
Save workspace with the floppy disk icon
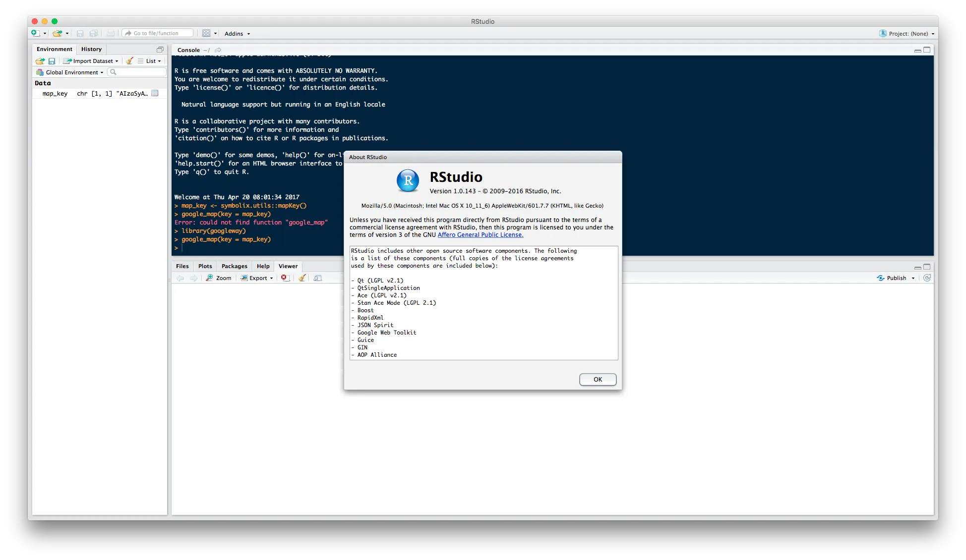coord(52,61)
